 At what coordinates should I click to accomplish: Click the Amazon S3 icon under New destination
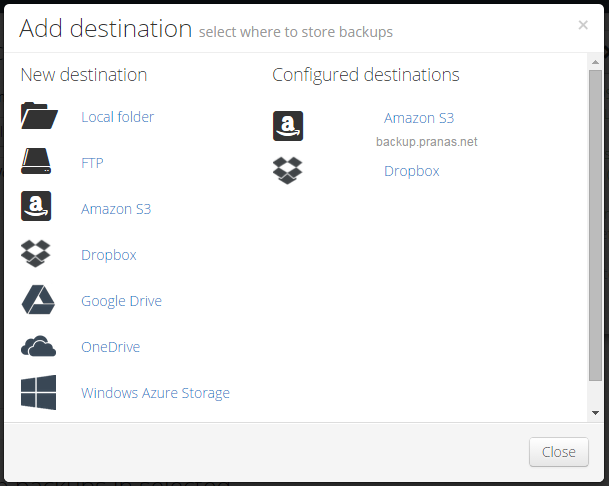pyautogui.click(x=36, y=206)
